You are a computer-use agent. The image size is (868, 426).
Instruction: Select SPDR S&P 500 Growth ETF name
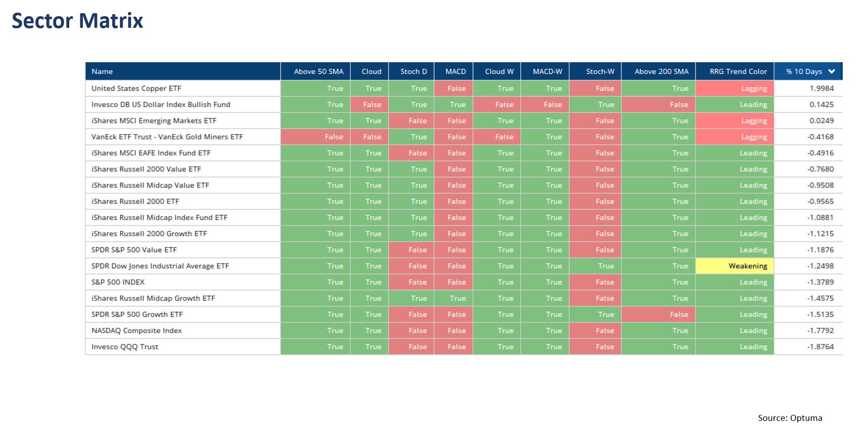coord(137,315)
